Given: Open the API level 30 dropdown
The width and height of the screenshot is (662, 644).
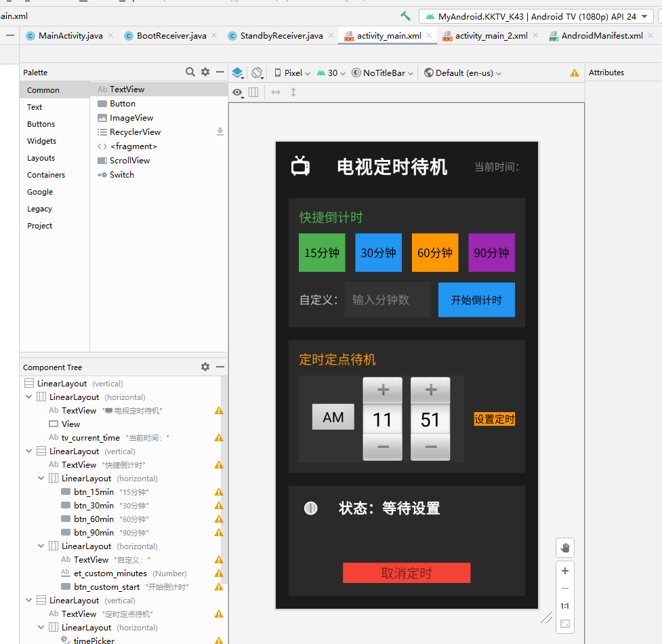Looking at the screenshot, I should (x=331, y=72).
